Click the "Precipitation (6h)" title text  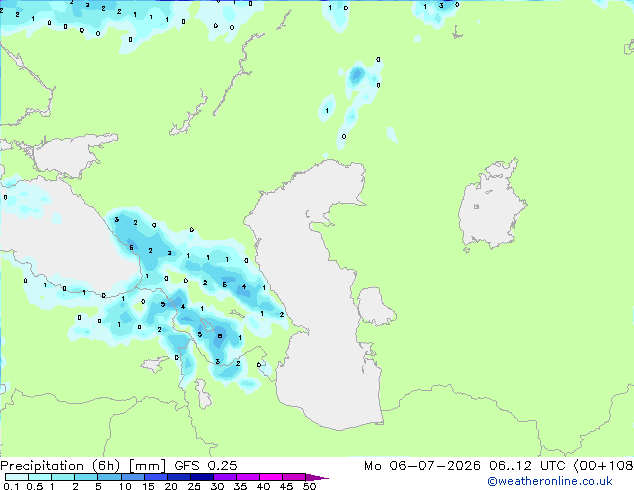60,466
